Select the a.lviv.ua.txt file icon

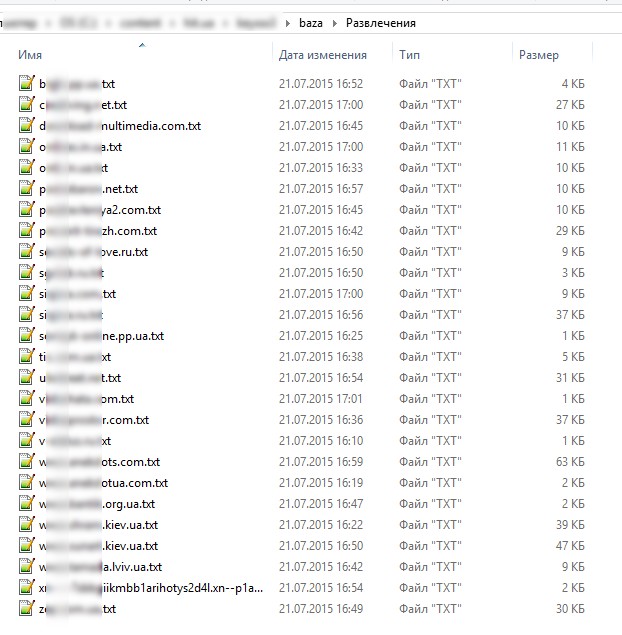[x=27, y=566]
